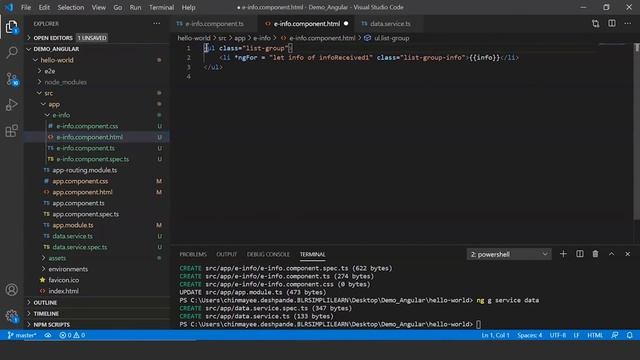
Task: Switch to the Debug Console tab
Action: [268, 254]
